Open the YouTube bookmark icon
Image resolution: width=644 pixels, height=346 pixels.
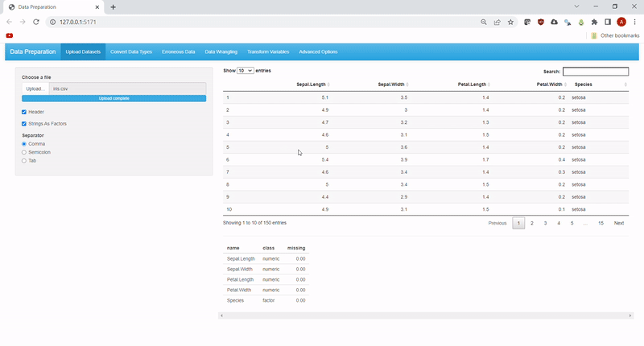[10, 35]
